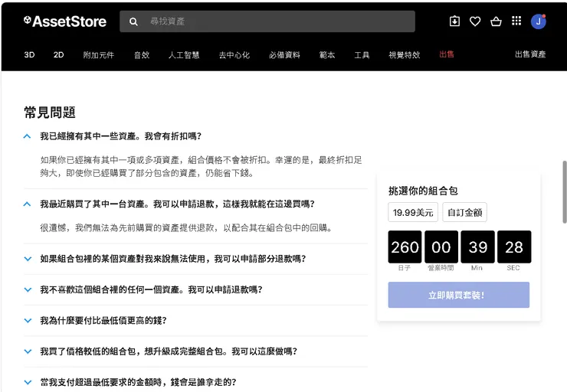567x392 pixels.
Task: Click the 28 SEC countdown box
Action: [514, 247]
